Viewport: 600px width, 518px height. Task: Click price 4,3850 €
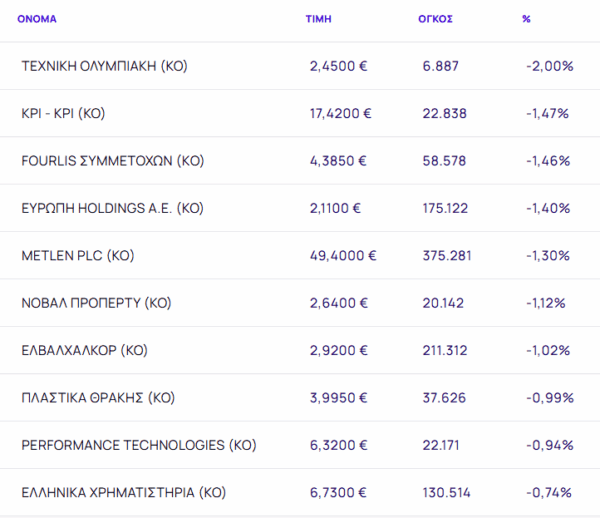tap(338, 161)
